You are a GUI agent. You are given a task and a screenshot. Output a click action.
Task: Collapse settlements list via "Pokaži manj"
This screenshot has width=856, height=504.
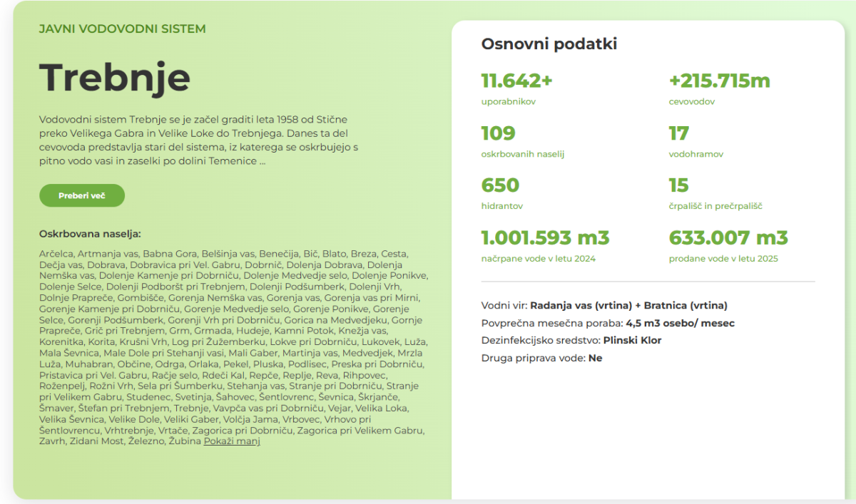[232, 441]
